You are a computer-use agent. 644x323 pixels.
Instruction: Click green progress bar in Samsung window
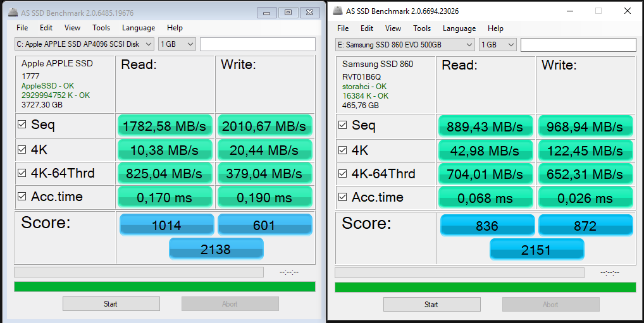pos(485,288)
